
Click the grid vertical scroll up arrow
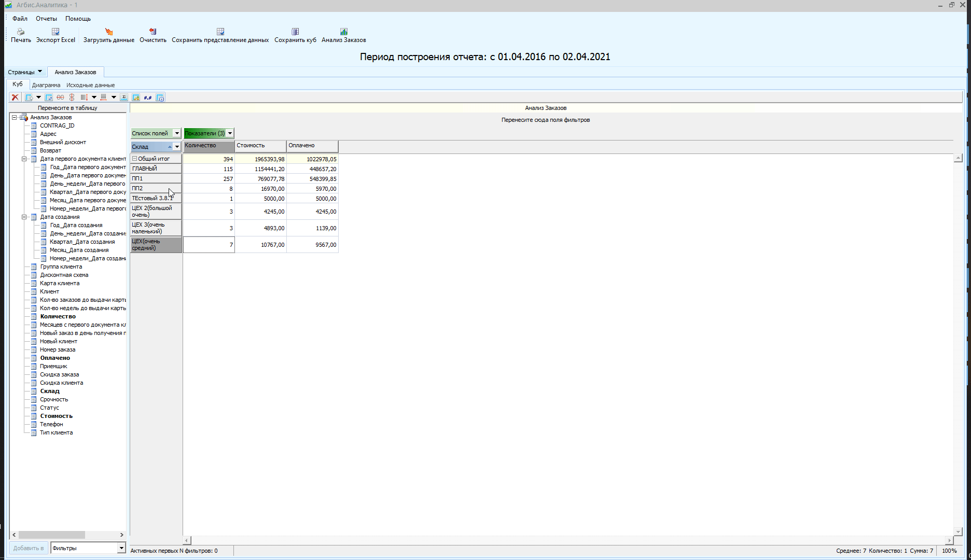pos(958,158)
